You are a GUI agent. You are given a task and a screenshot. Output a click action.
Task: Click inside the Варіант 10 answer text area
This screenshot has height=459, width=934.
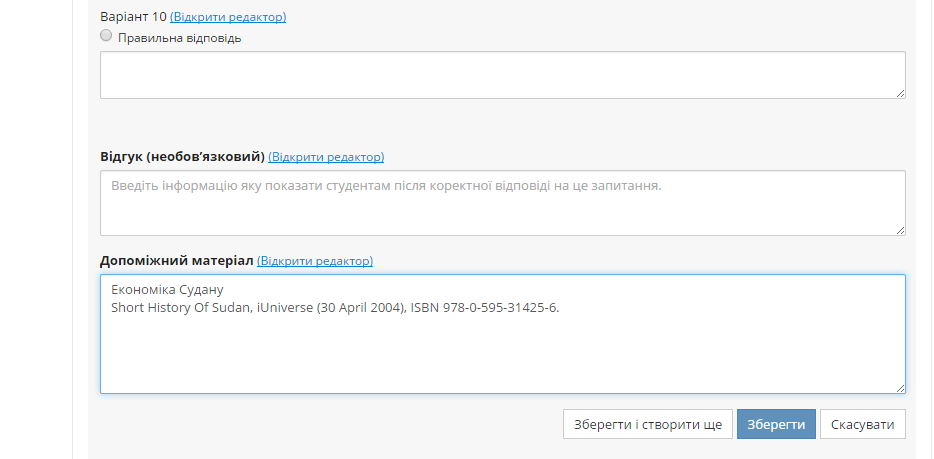[502, 75]
